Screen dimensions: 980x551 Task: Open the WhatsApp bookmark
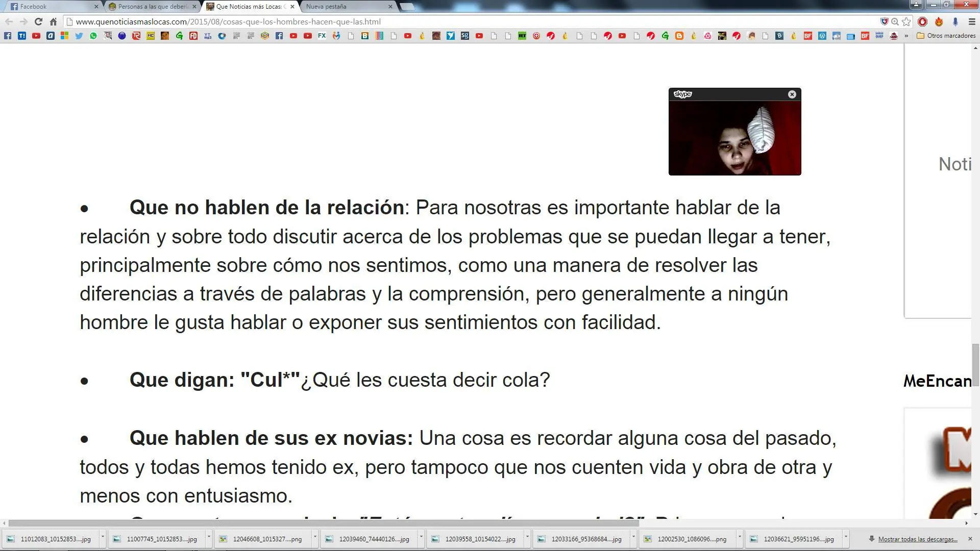pyautogui.click(x=93, y=36)
